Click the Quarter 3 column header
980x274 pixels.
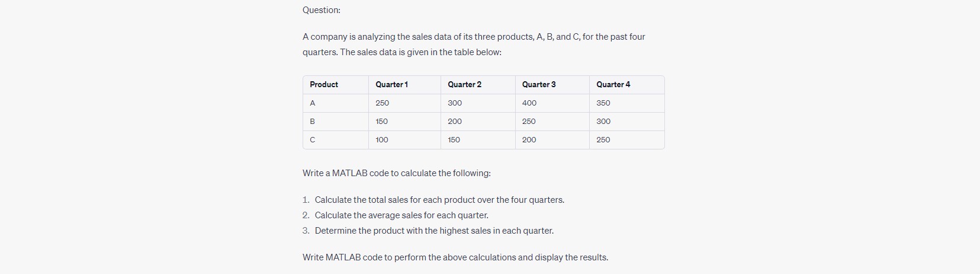click(539, 85)
